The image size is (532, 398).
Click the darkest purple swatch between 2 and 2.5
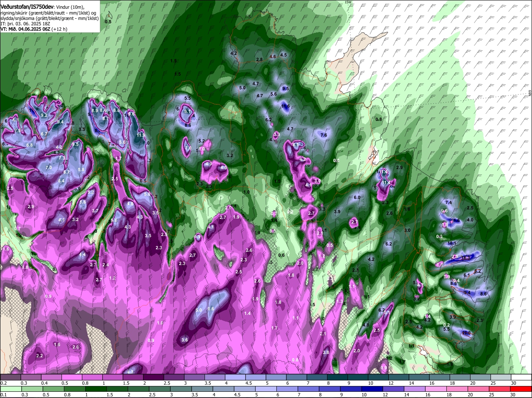click(x=153, y=377)
